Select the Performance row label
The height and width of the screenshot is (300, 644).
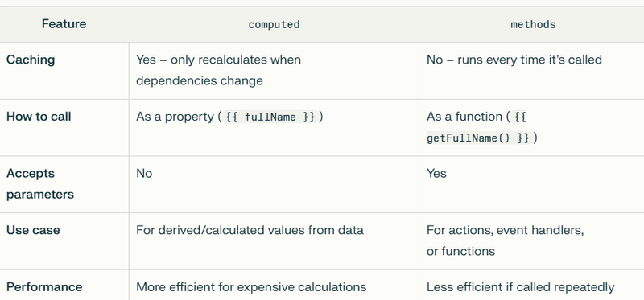click(44, 286)
